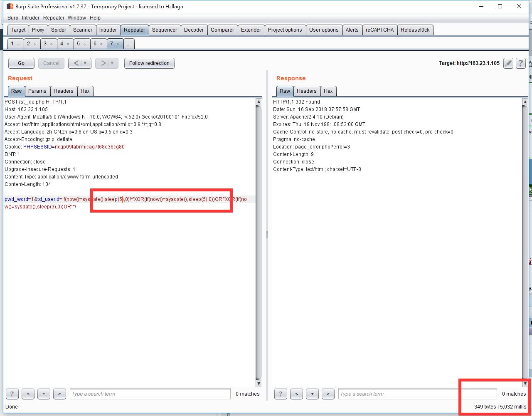
Task: Show request Params view
Action: (37, 91)
